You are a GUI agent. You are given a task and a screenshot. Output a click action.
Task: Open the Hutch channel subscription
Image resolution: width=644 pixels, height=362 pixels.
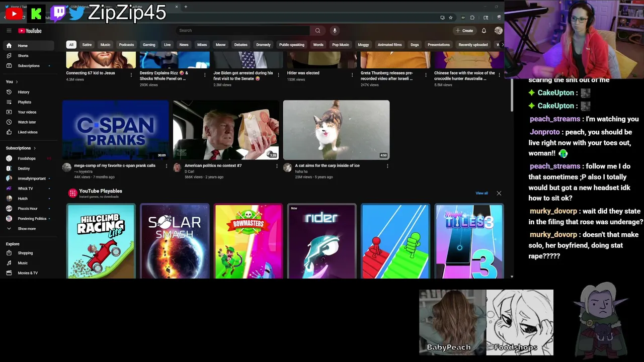click(x=29, y=199)
